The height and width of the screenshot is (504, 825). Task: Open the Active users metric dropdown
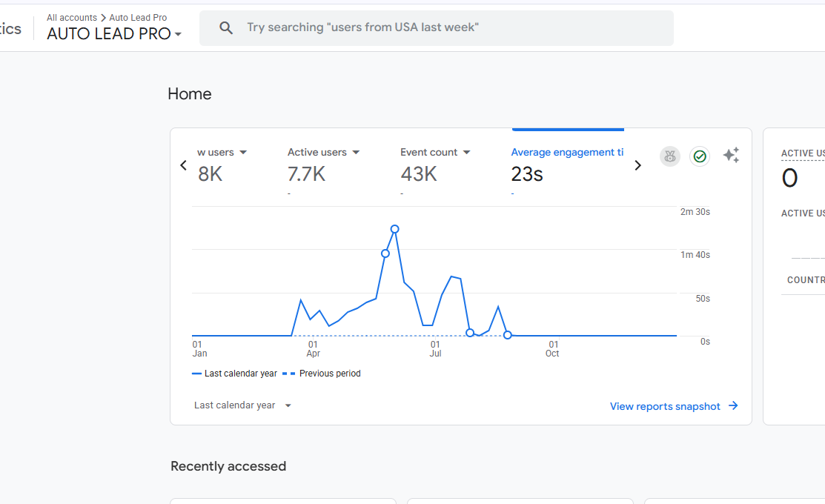(356, 152)
